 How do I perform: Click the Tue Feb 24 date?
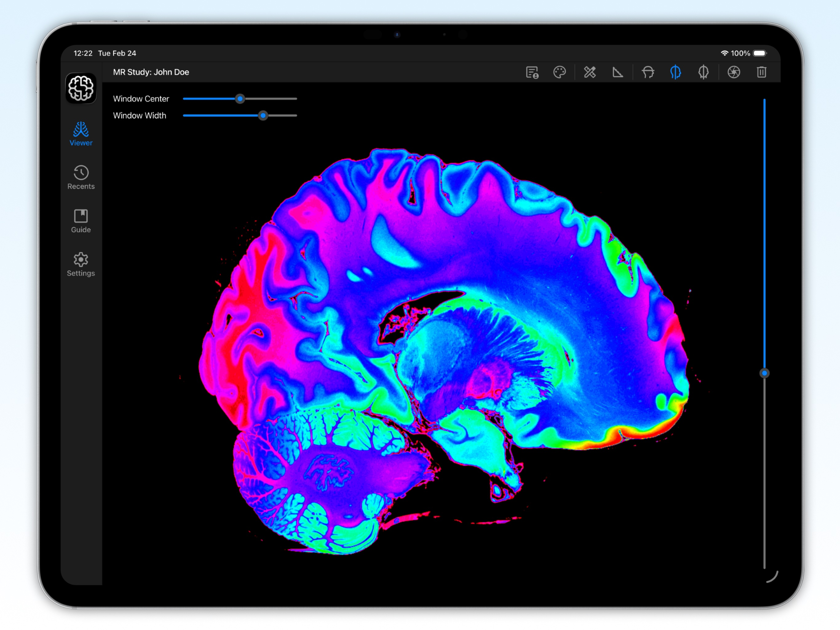117,53
